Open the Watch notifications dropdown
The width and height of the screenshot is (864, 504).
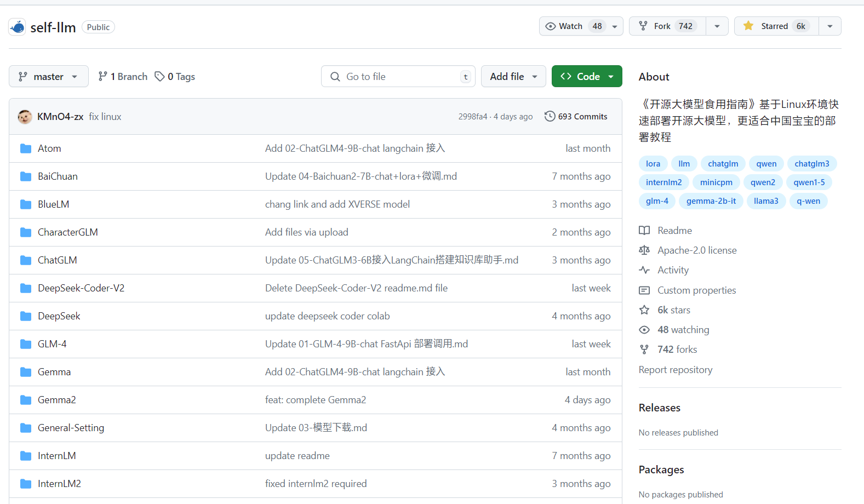click(581, 26)
